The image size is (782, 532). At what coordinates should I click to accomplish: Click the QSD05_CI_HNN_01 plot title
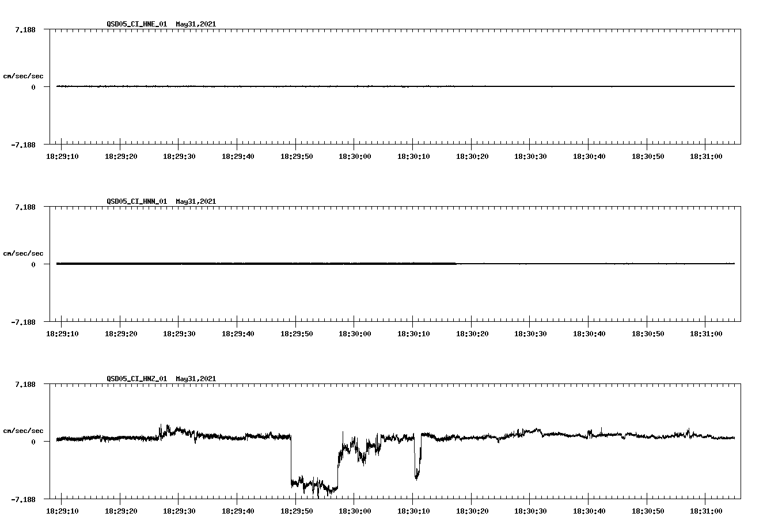[x=161, y=202]
